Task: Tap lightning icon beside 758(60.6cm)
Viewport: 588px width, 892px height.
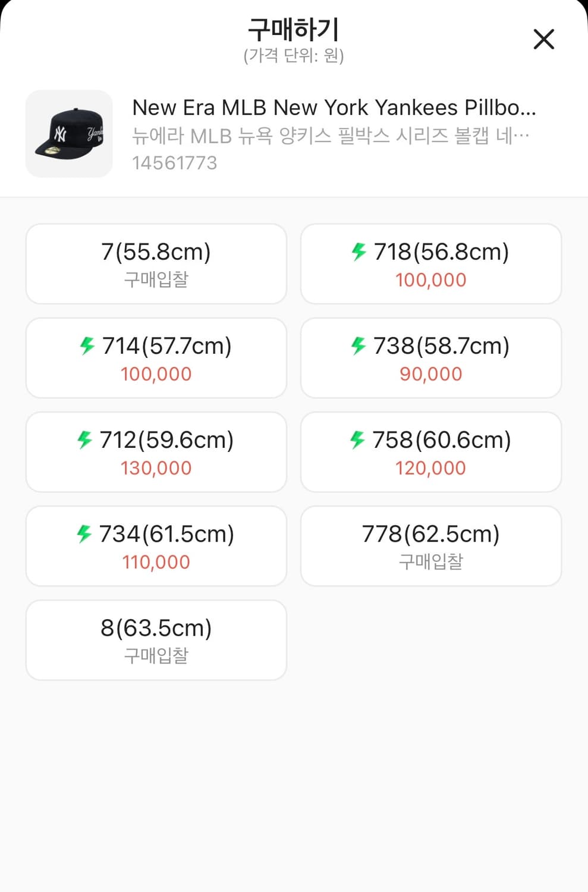Action: tap(357, 439)
